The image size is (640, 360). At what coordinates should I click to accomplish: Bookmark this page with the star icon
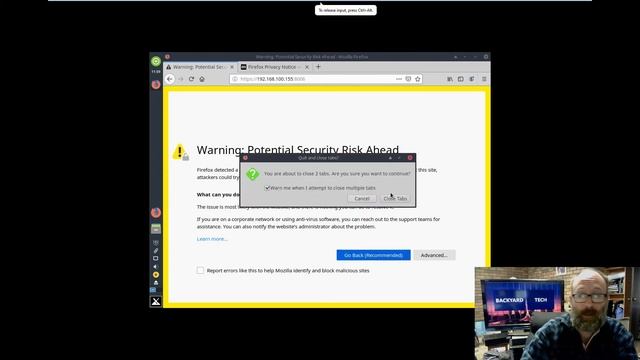coord(418,79)
